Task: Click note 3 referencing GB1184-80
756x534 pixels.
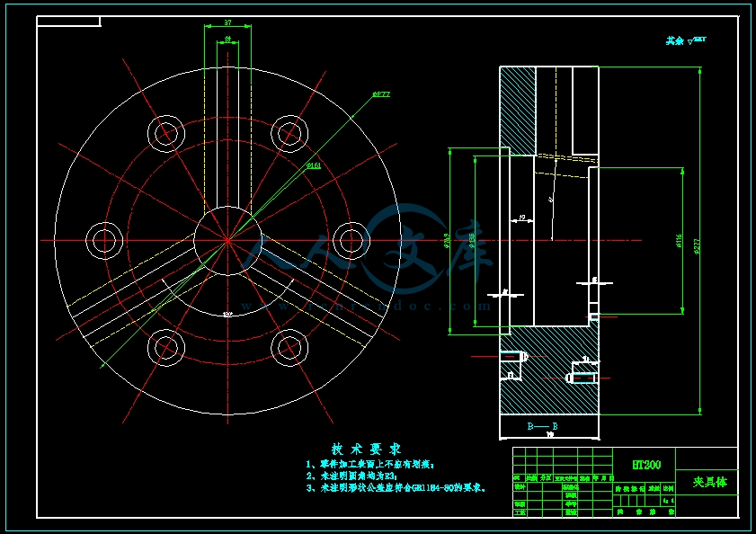Action: point(396,488)
